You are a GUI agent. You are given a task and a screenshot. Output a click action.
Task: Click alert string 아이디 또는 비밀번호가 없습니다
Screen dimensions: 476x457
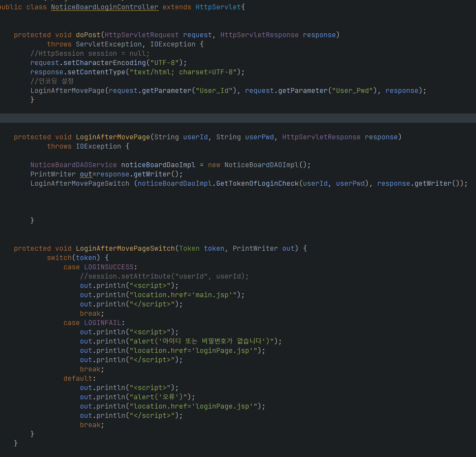202,341
